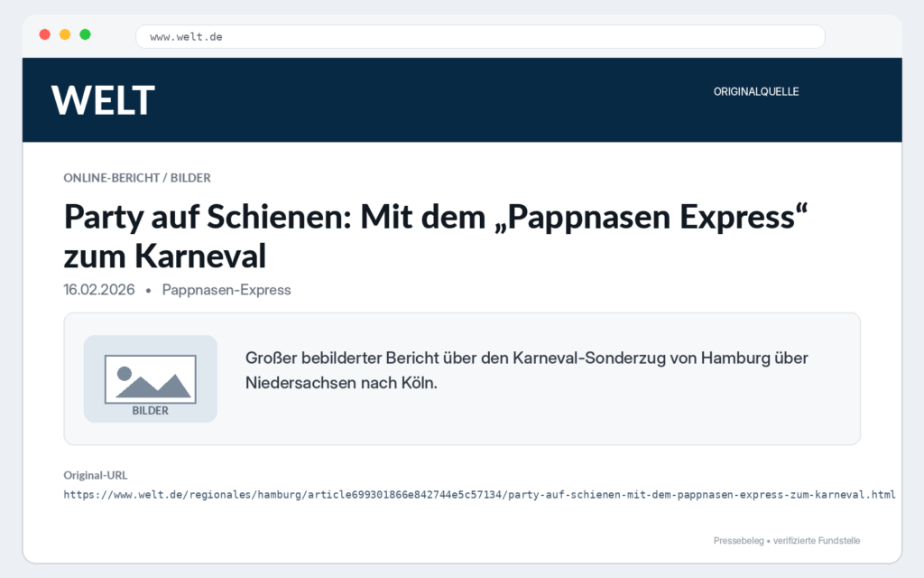The width and height of the screenshot is (924, 578).
Task: Click the green maximize window button
Action: click(85, 35)
